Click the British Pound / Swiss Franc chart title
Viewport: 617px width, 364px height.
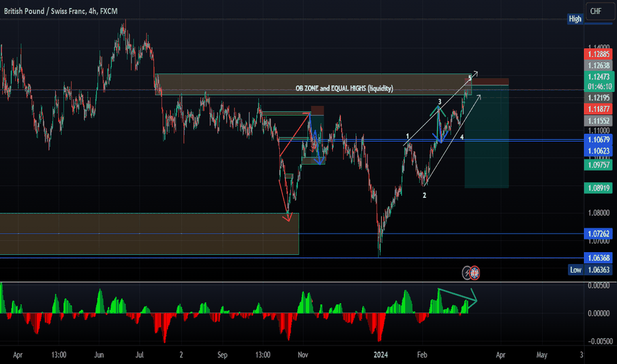tap(61, 11)
